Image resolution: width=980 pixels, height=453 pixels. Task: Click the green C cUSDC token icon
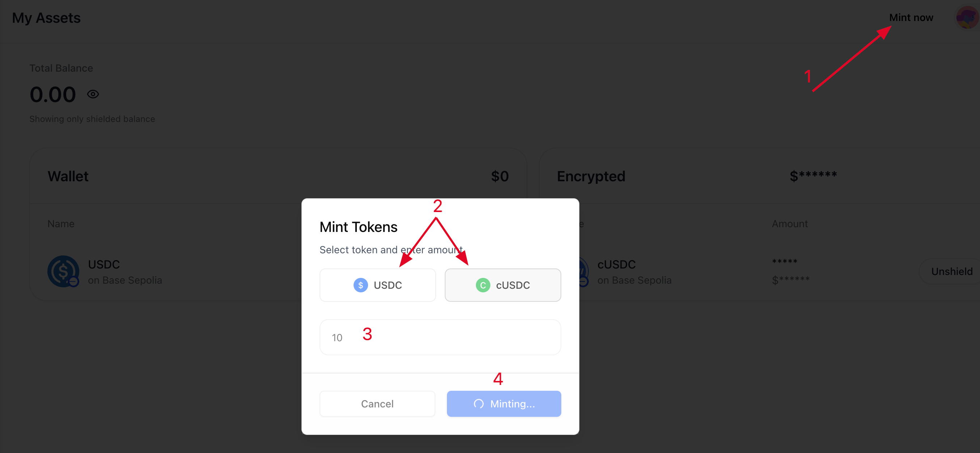[x=483, y=285]
